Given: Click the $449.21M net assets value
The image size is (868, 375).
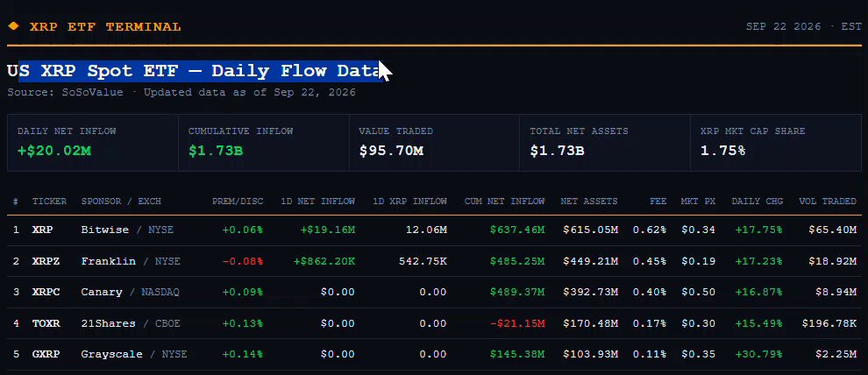Looking at the screenshot, I should (591, 261).
